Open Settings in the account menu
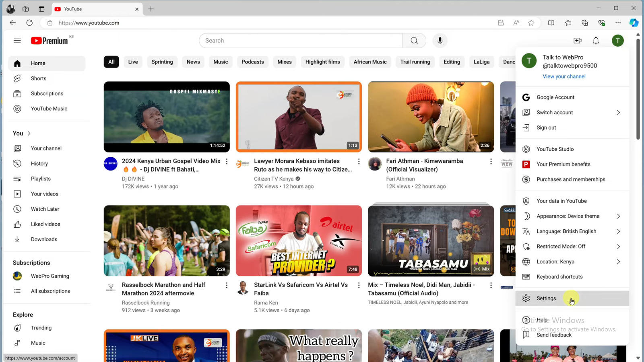 [572, 298]
